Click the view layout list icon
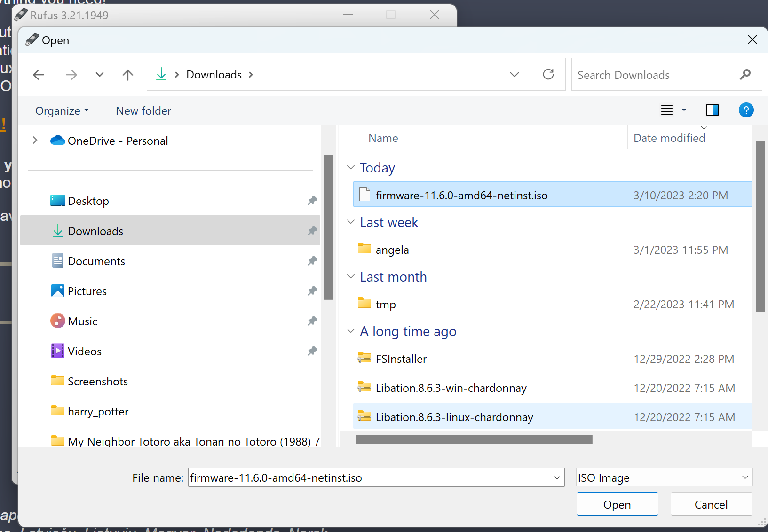Viewport: 768px width, 532px height. [667, 110]
